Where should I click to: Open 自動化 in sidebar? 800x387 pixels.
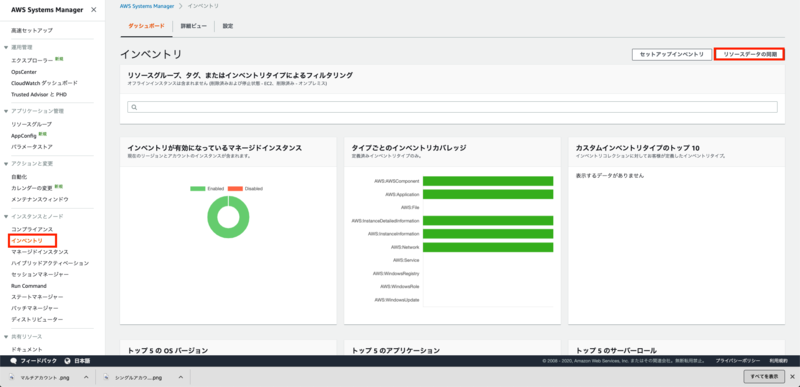pos(19,177)
